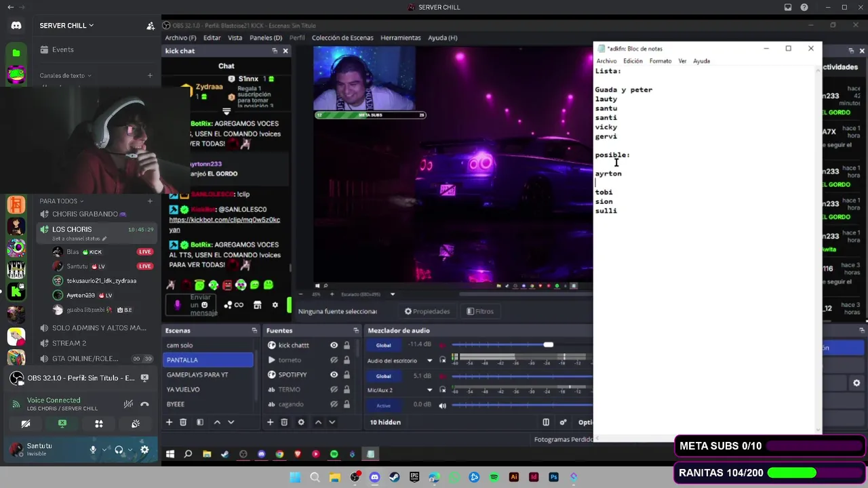Viewport: 868px width, 488px height.
Task: Deafen Discord headphones
Action: [119, 449]
